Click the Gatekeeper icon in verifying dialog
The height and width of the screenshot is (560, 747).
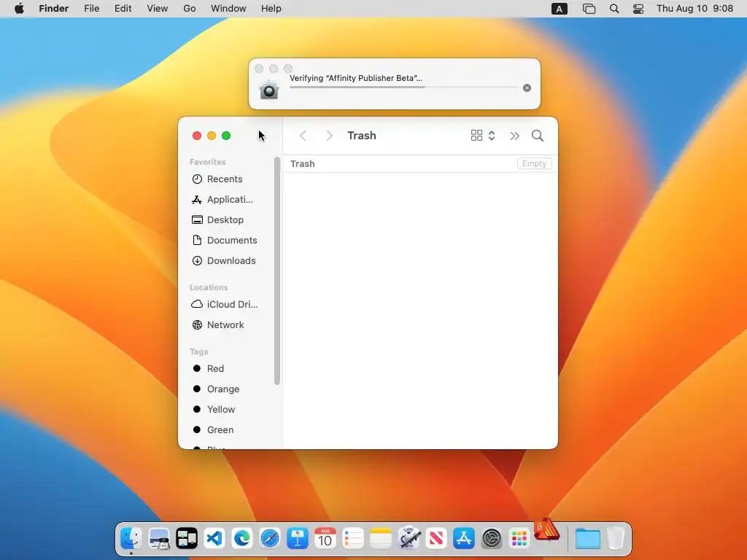pyautogui.click(x=268, y=90)
